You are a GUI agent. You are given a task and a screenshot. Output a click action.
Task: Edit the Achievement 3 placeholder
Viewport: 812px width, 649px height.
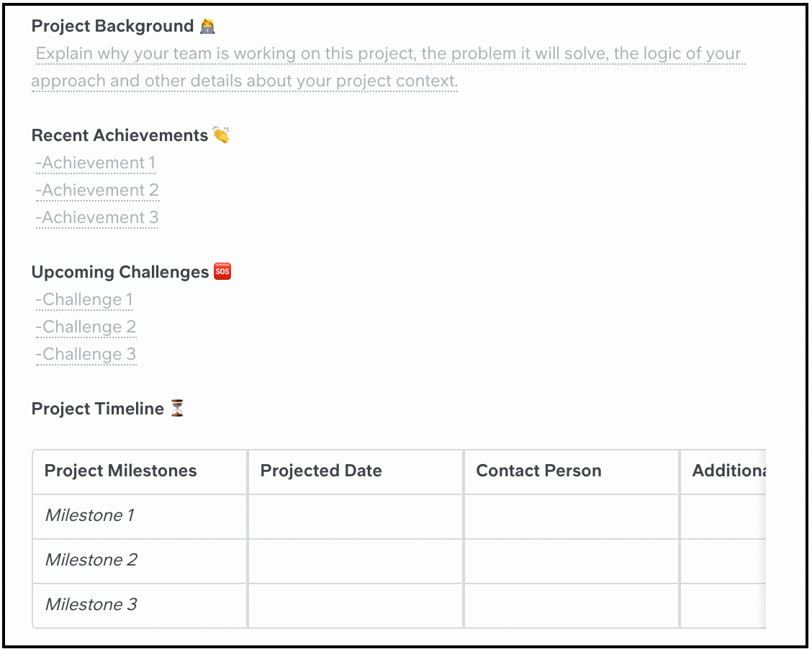97,218
